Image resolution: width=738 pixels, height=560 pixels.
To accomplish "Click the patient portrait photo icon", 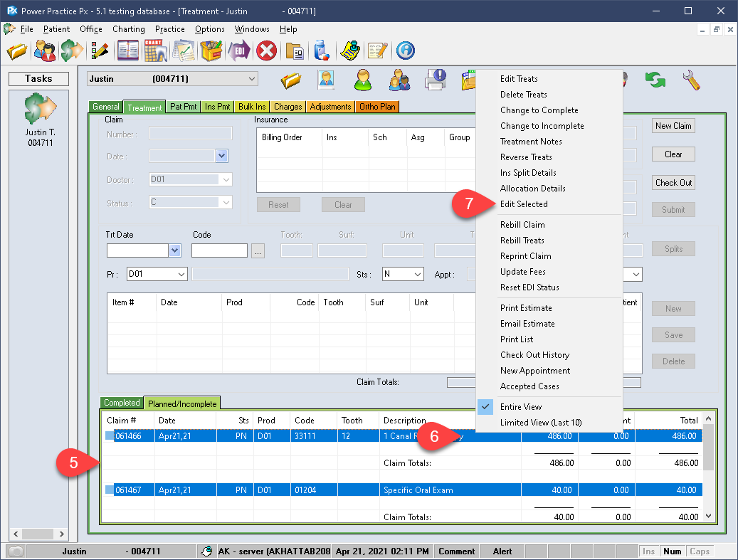I will click(x=326, y=80).
